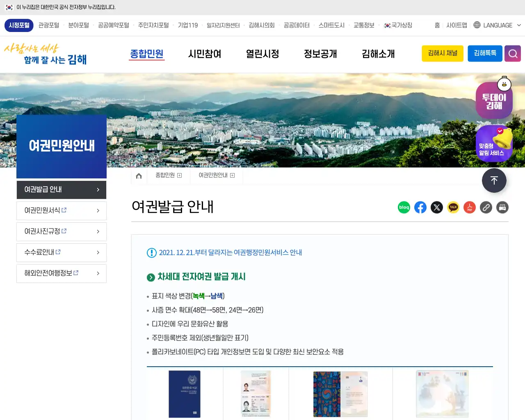Viewport: 525px width, 420px height.
Task: Click the yellow 김해시 채널 button
Action: tap(443, 53)
